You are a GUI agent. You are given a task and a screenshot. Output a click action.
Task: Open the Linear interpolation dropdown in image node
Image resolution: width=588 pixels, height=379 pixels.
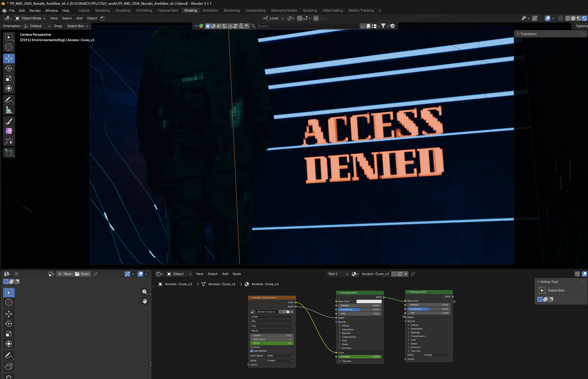[x=272, y=316]
